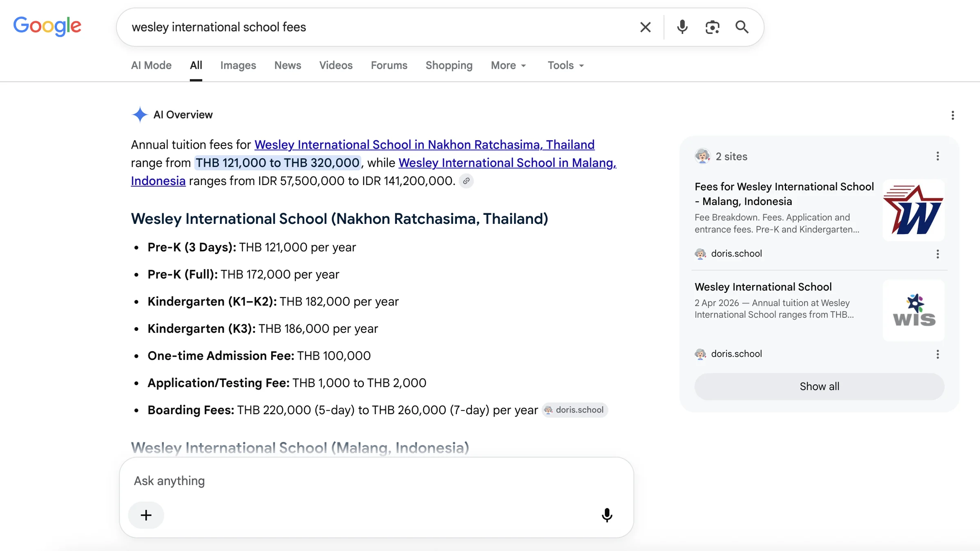Click into the Ask anything input field
This screenshot has height=551, width=980.
point(376,481)
